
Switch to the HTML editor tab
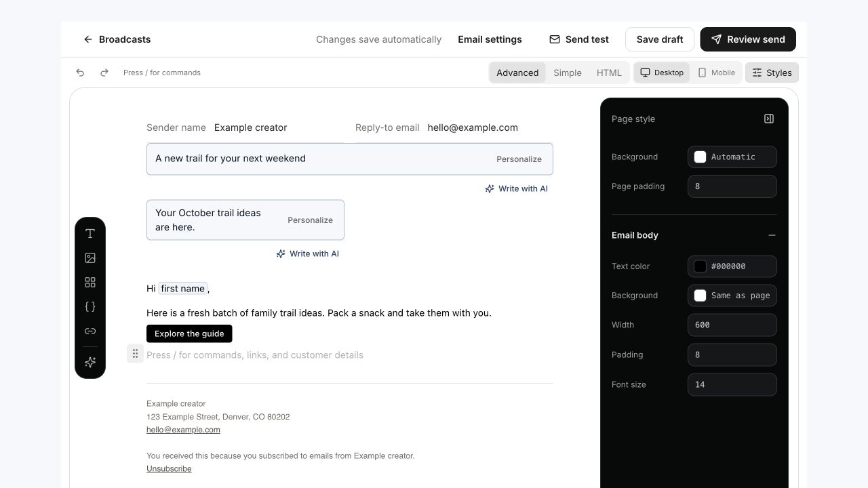pyautogui.click(x=609, y=73)
